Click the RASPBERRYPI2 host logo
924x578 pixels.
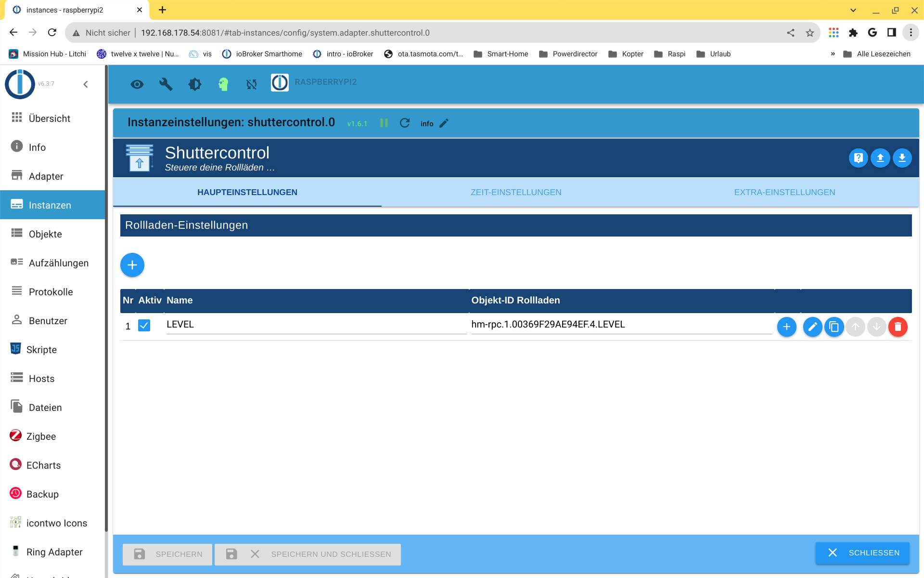(280, 82)
